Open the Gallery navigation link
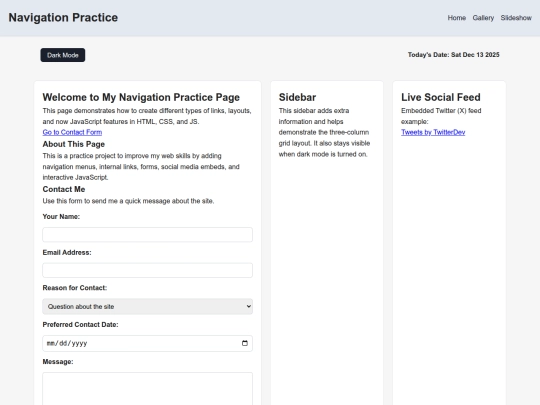 tap(483, 18)
